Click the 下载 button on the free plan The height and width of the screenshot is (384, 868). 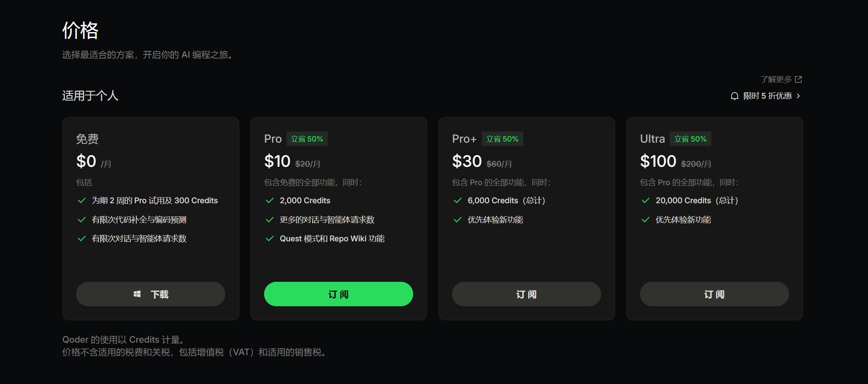point(150,294)
